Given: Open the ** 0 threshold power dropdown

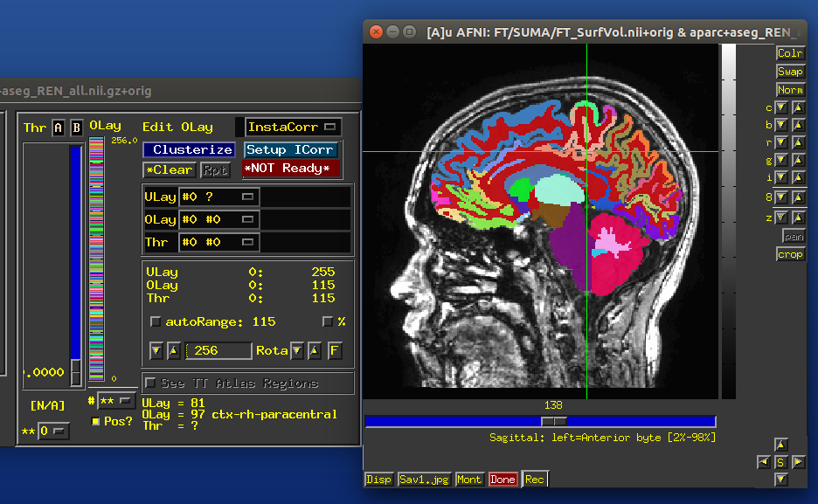Looking at the screenshot, I should [x=52, y=431].
